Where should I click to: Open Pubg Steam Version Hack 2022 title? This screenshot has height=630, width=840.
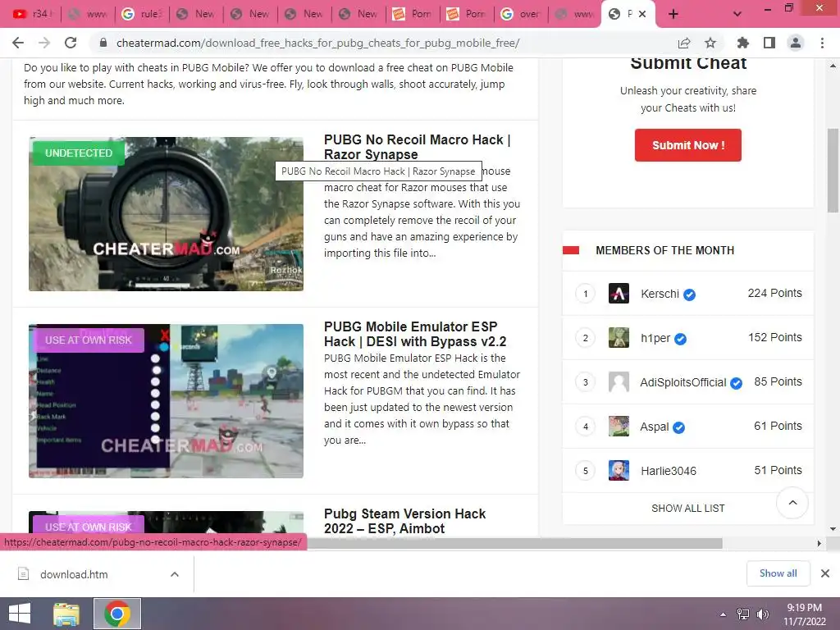[405, 521]
